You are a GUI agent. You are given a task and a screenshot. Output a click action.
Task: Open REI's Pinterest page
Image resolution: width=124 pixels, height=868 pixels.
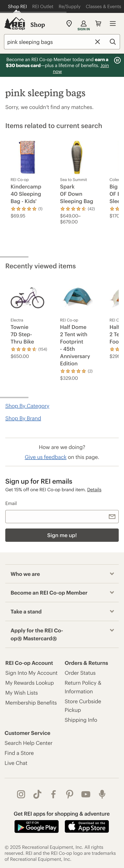(70, 794)
